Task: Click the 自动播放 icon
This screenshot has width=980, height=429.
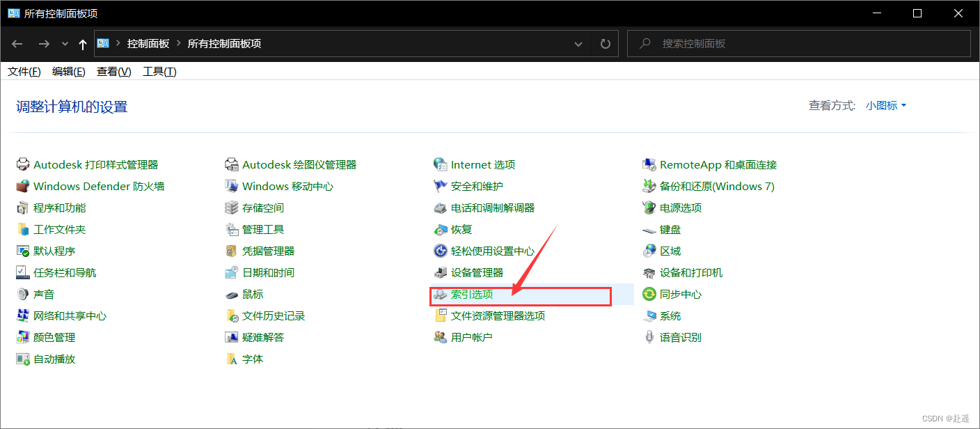Action: (x=23, y=359)
